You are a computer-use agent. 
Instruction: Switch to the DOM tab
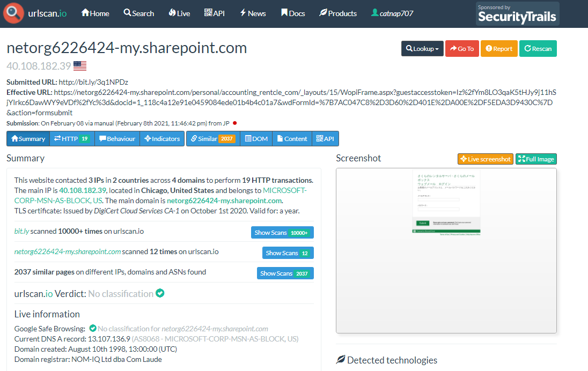tap(256, 139)
